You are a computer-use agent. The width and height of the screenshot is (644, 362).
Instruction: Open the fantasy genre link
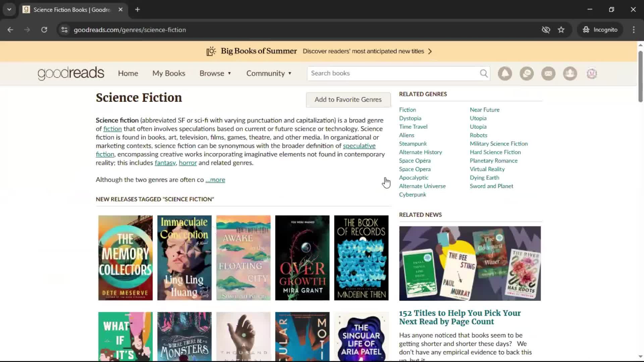tap(165, 163)
